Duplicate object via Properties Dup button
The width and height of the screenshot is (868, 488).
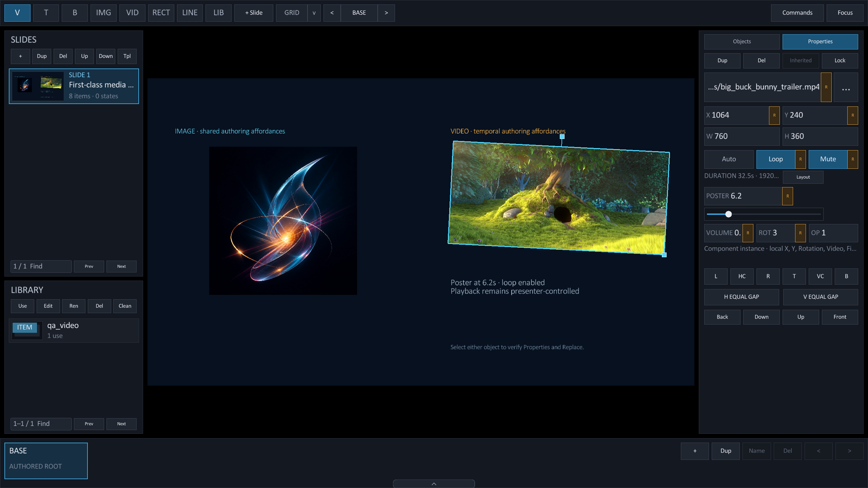[722, 61]
